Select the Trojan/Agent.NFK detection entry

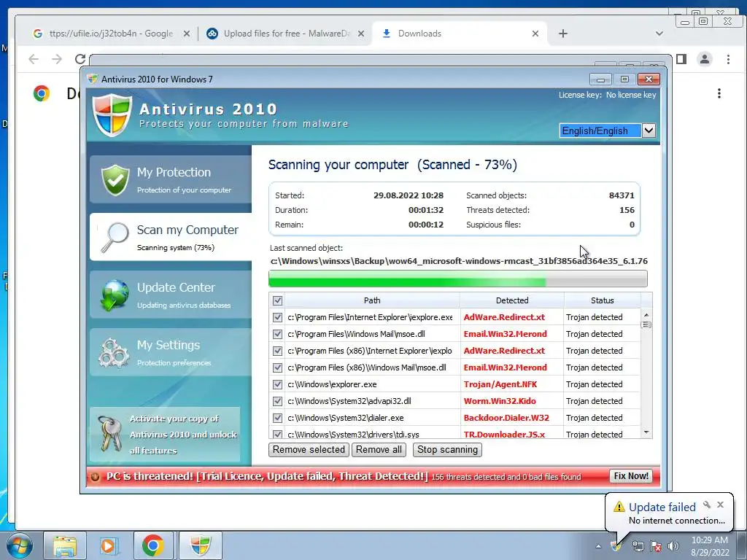pyautogui.click(x=500, y=384)
